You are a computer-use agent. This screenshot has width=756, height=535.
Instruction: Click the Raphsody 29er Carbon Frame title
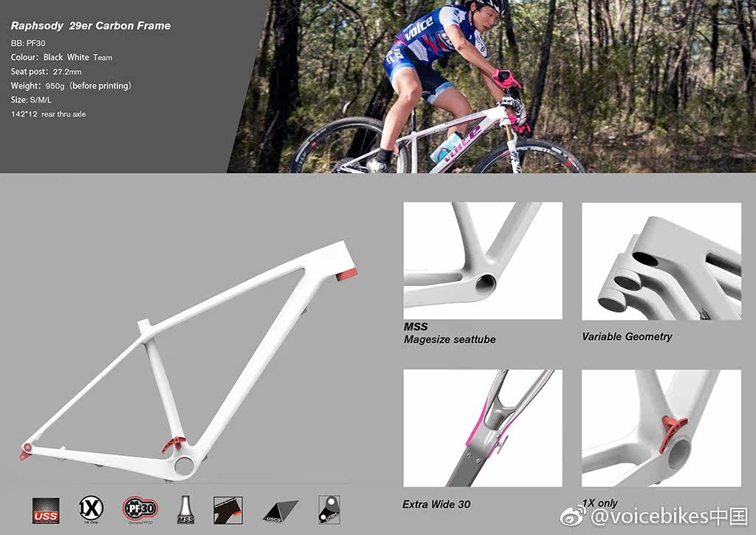91,26
